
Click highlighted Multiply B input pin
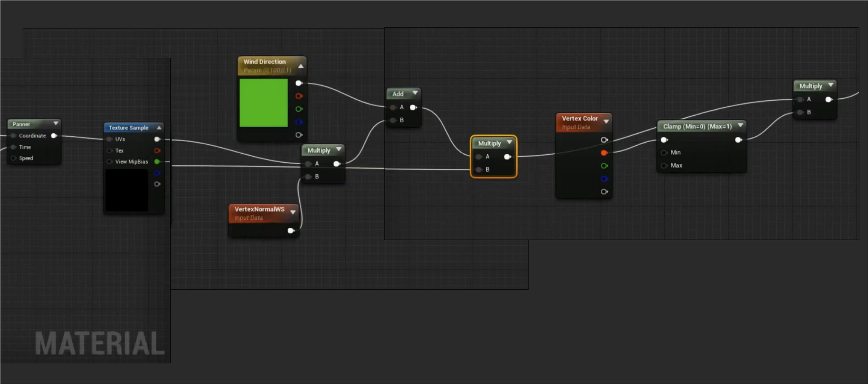tap(479, 170)
